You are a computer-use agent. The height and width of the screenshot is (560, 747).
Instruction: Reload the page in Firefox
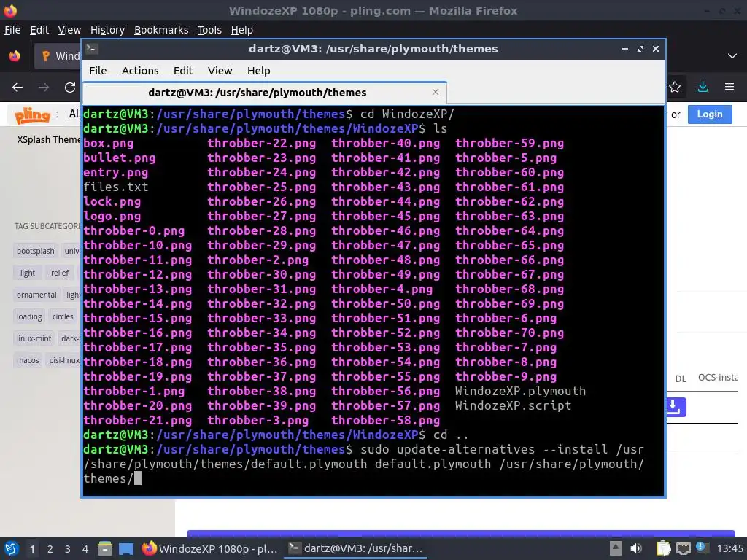pyautogui.click(x=70, y=87)
